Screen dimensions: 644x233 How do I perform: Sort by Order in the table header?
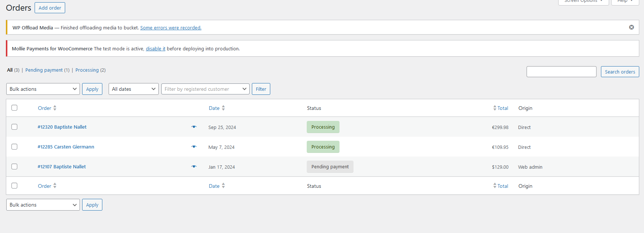(47, 108)
